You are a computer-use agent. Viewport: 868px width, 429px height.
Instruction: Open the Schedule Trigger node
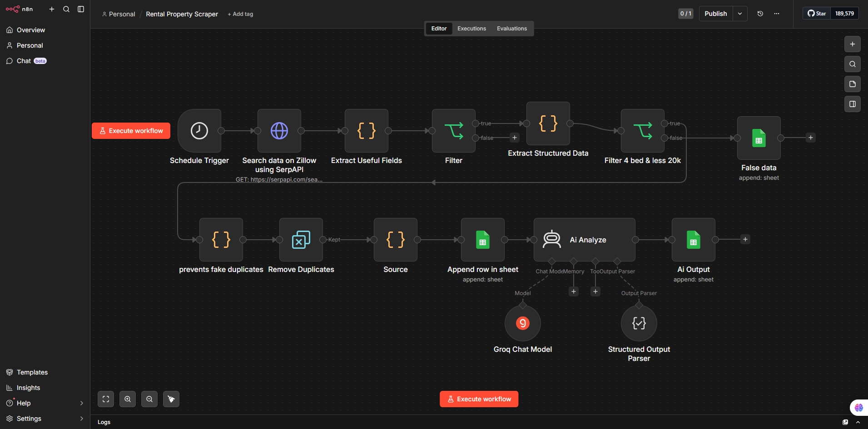[199, 131]
